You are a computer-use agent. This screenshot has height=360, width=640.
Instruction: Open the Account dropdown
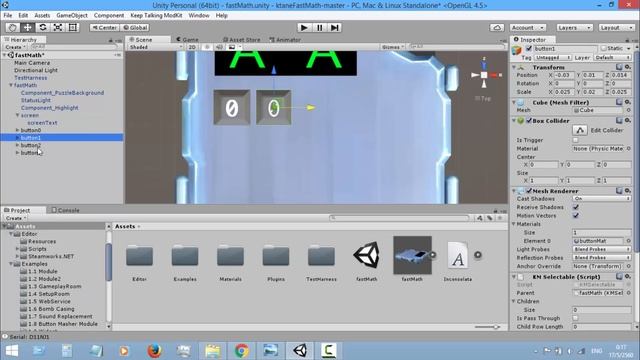click(528, 27)
